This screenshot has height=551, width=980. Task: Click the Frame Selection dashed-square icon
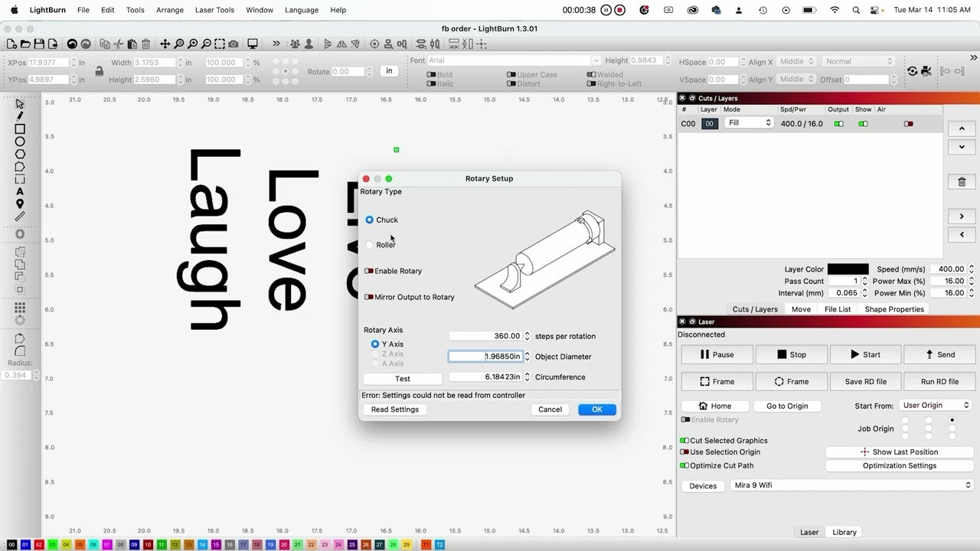click(x=220, y=44)
